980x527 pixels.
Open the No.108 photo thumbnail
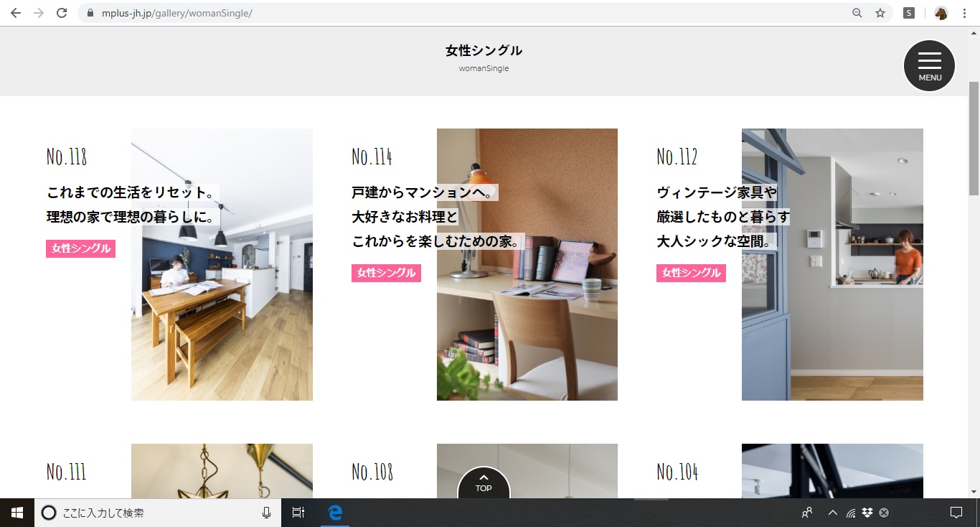pyautogui.click(x=527, y=471)
